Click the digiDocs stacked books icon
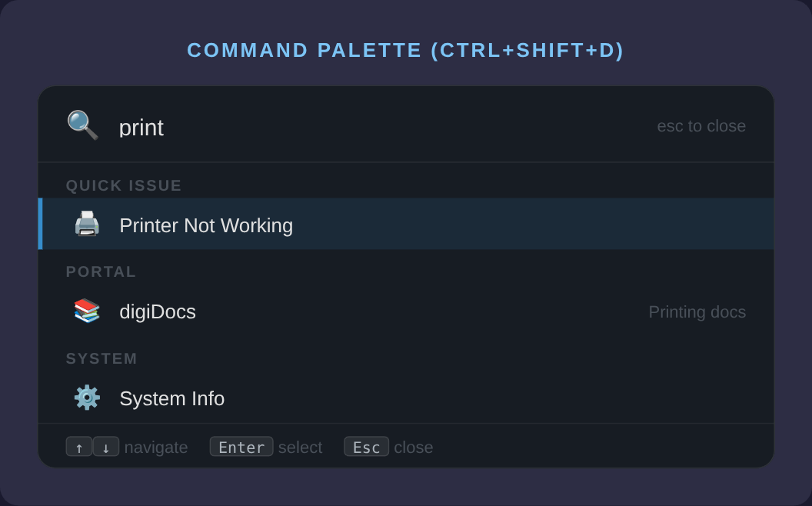 (x=87, y=311)
